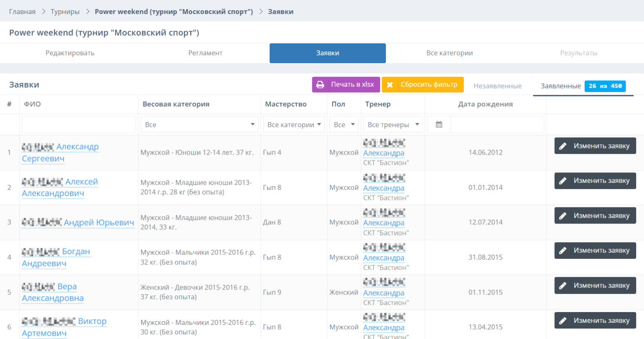Click the calendar icon in the birth date filter
This screenshot has height=339, width=644.
click(439, 125)
